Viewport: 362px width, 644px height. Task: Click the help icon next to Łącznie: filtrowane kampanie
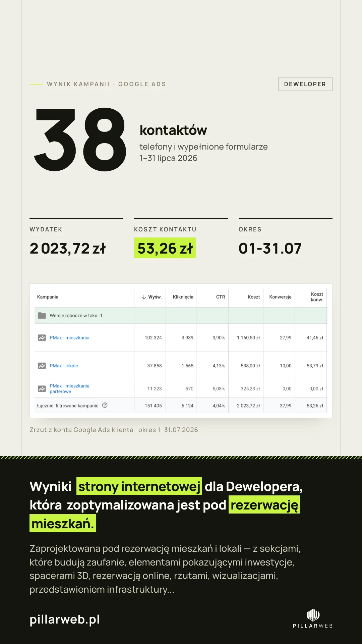[x=105, y=405]
